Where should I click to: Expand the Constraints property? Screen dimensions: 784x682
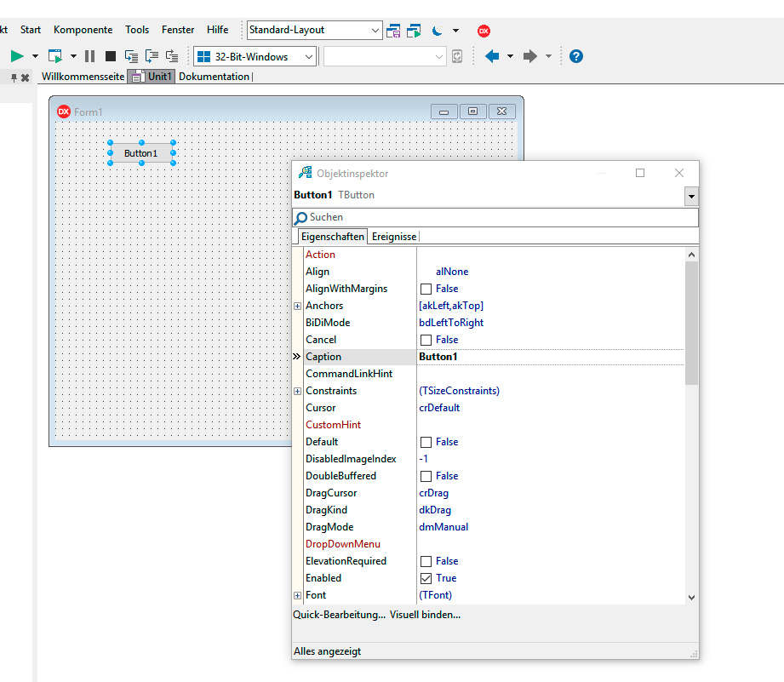point(297,391)
